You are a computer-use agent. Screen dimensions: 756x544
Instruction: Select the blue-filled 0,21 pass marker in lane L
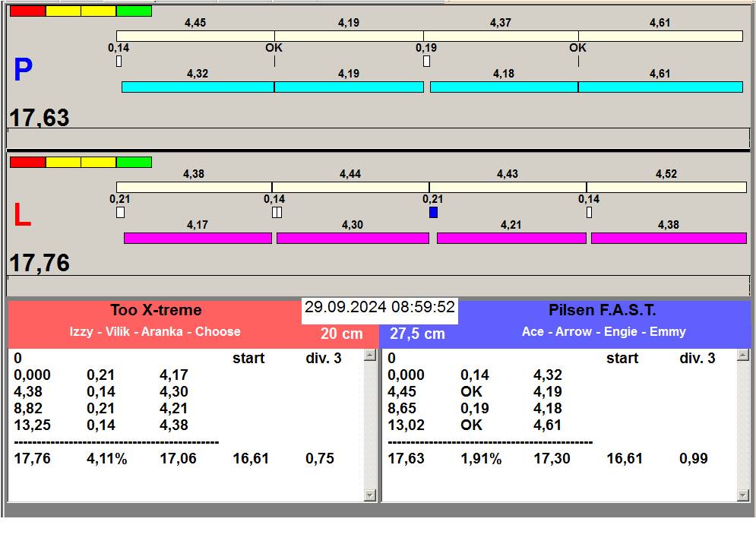pos(433,213)
